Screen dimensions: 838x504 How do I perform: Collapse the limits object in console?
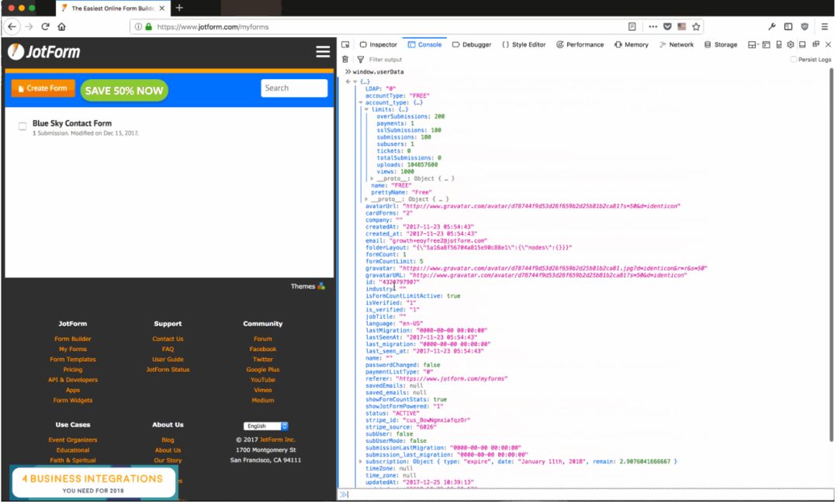367,109
